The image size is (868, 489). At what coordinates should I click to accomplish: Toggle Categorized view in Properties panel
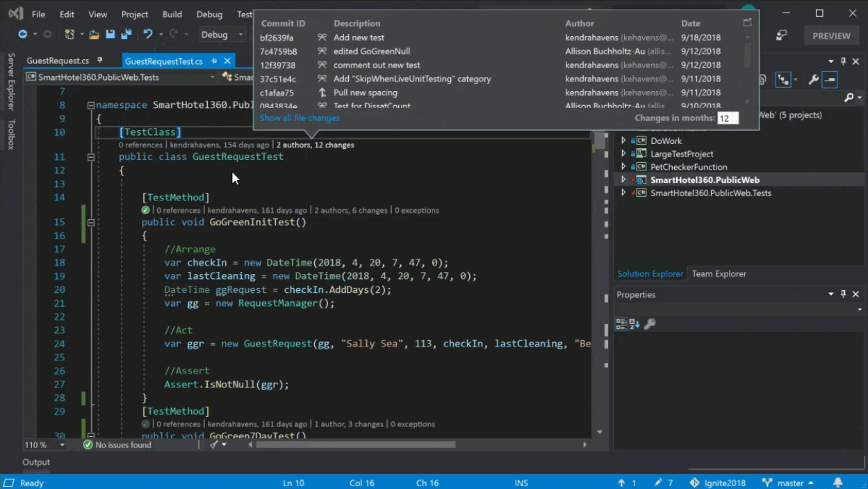coord(621,324)
